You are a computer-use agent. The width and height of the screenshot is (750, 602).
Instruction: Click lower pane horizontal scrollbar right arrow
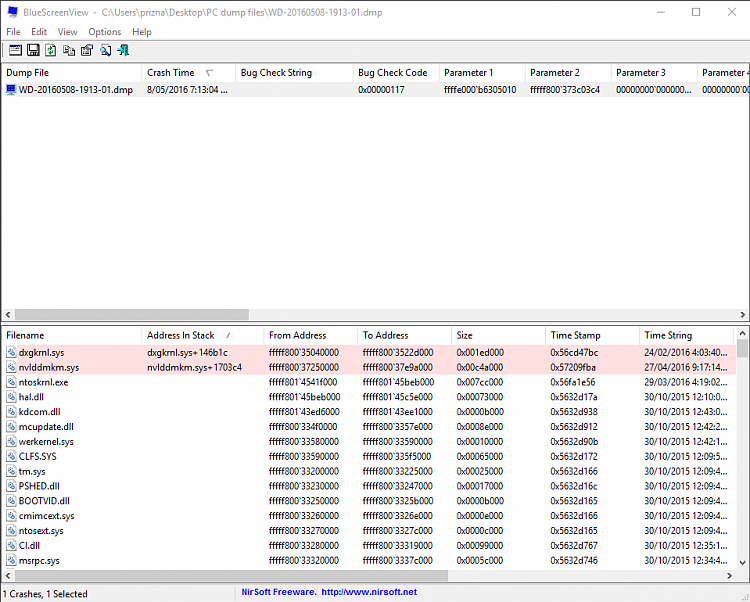tap(729, 575)
